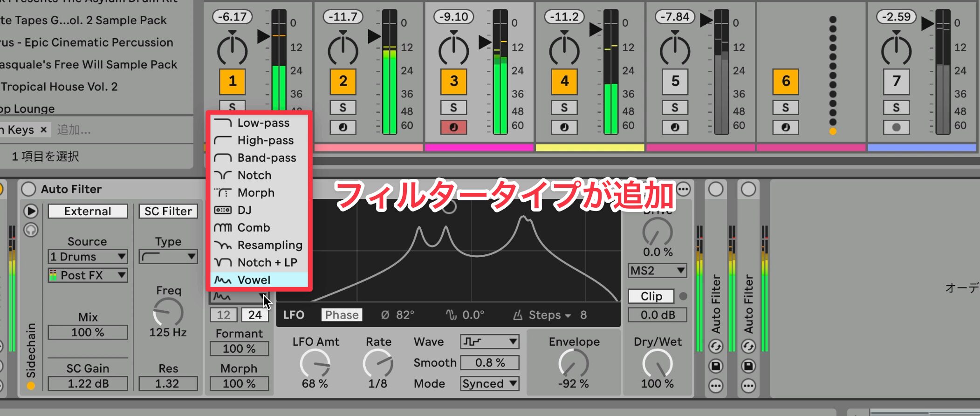Arm track 4 for recording

pyautogui.click(x=564, y=127)
